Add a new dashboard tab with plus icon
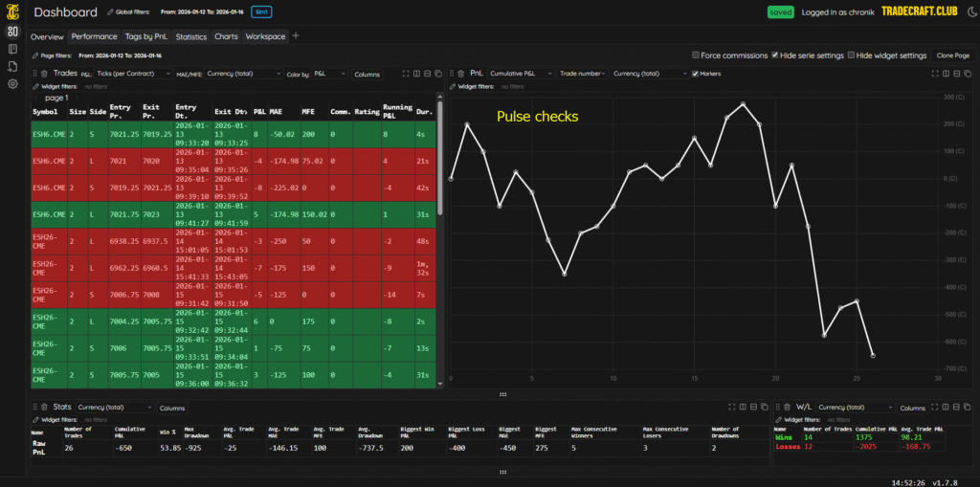Image resolution: width=980 pixels, height=487 pixels. 296,36
